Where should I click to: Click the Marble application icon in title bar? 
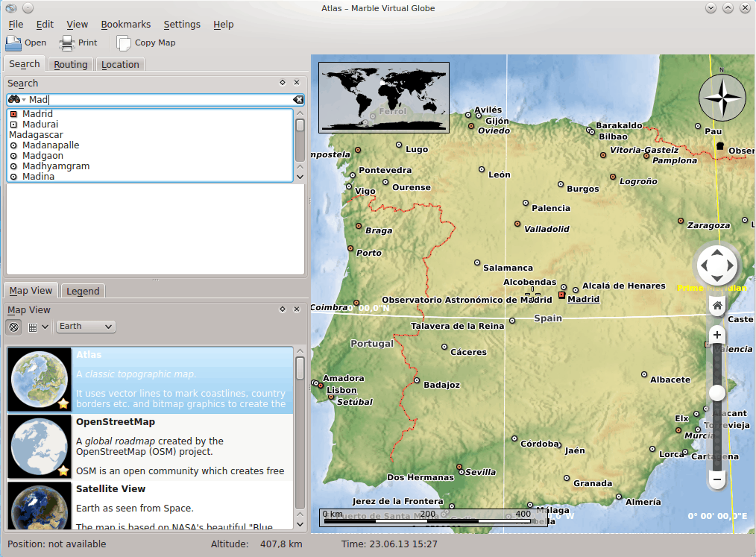11,8
